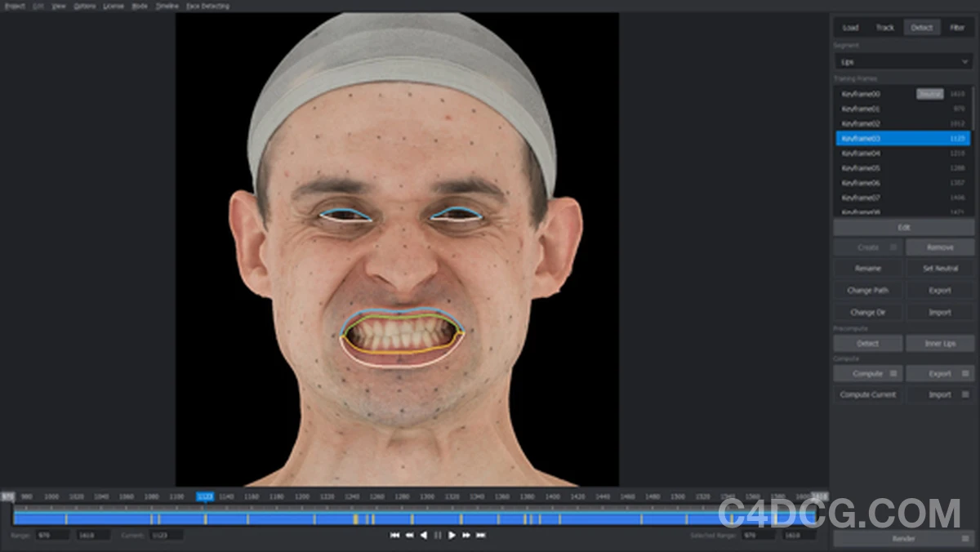This screenshot has width=980, height=552.
Task: Switch to the Filter tab
Action: [x=957, y=27]
